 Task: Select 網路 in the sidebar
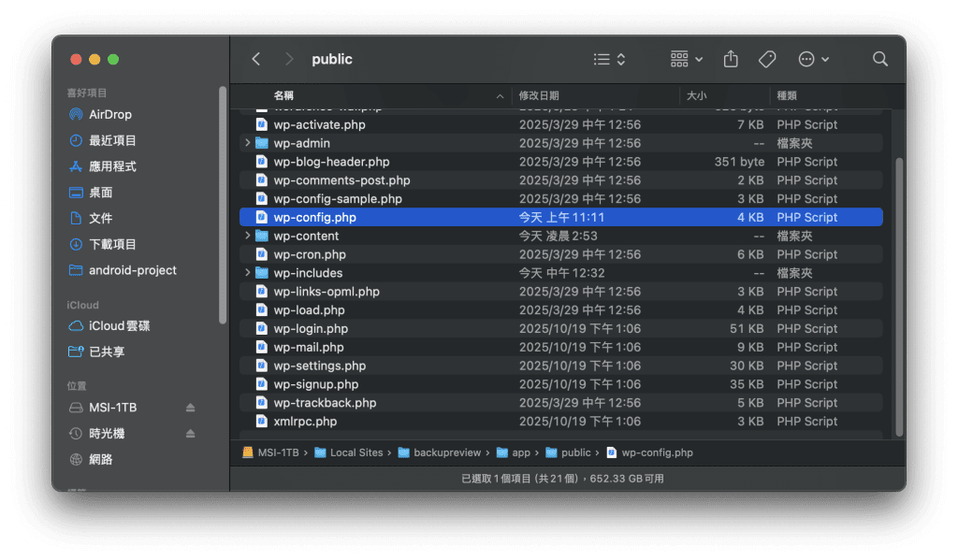click(101, 459)
